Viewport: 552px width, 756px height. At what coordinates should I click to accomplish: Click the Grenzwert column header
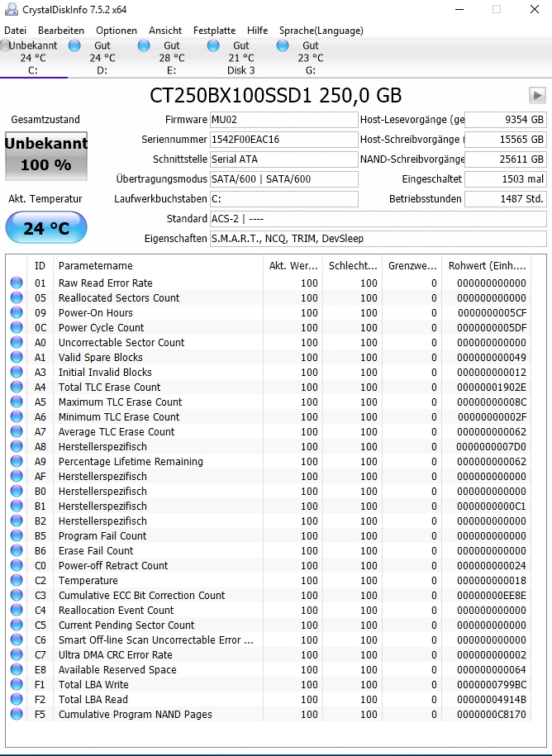(x=412, y=266)
